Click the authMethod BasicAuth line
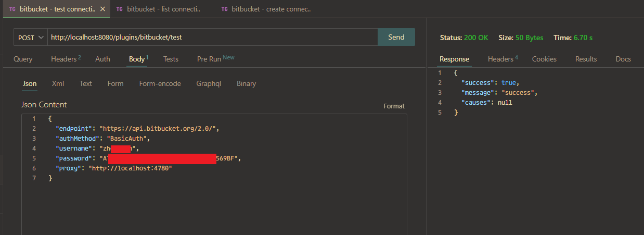This screenshot has height=235, width=644. pos(103,138)
